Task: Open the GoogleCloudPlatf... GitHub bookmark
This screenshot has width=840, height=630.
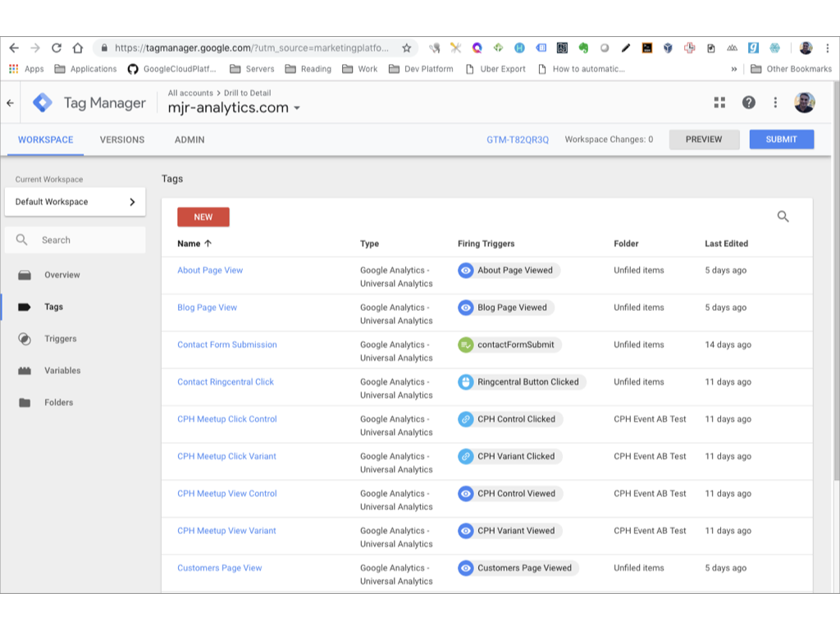Action: (171, 69)
